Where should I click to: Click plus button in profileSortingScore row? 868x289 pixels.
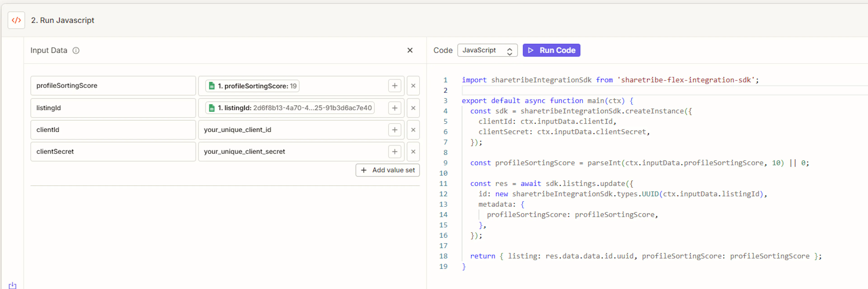[395, 86]
